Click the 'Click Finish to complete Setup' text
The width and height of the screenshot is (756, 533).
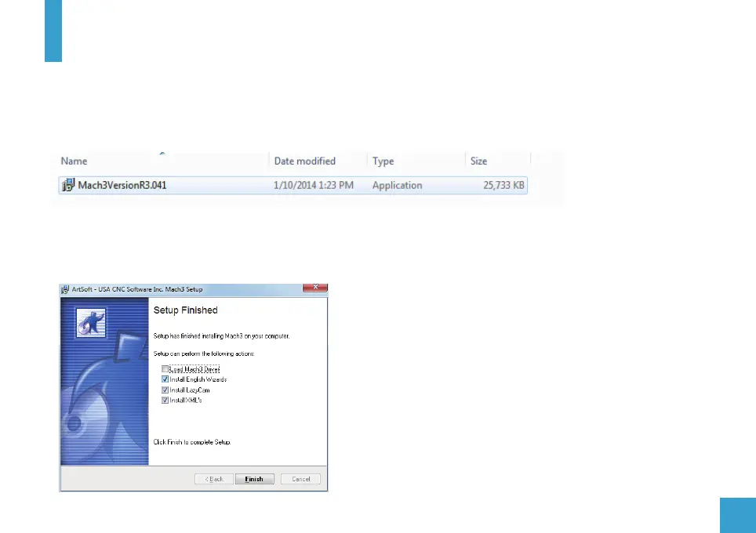pyautogui.click(x=192, y=442)
